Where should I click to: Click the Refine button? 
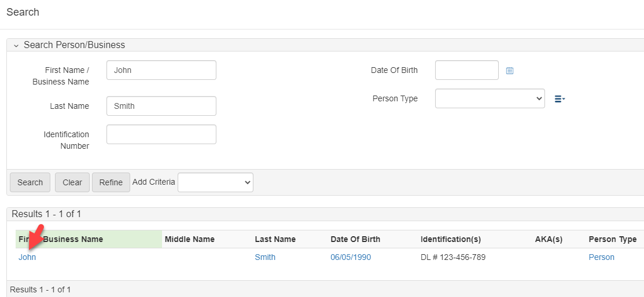pyautogui.click(x=111, y=182)
